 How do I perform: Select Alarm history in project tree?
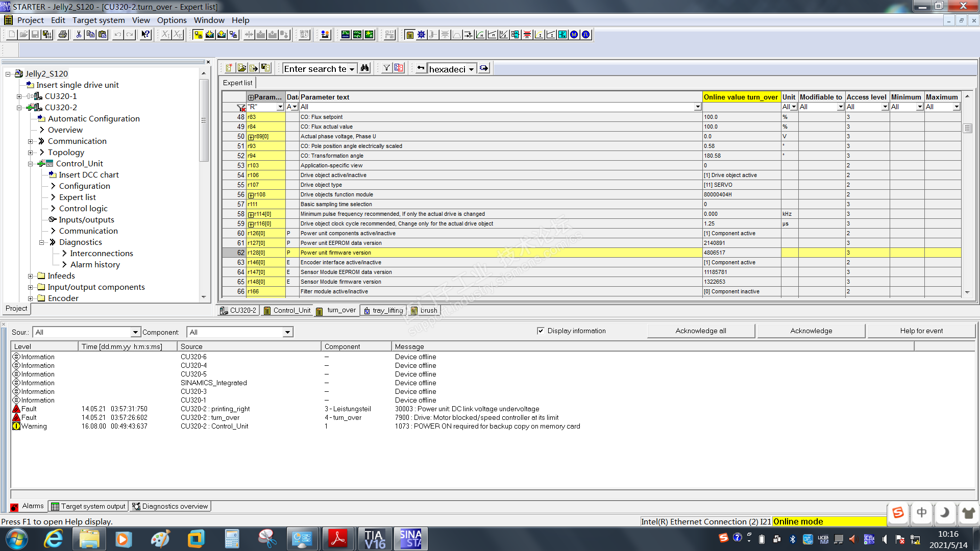95,264
